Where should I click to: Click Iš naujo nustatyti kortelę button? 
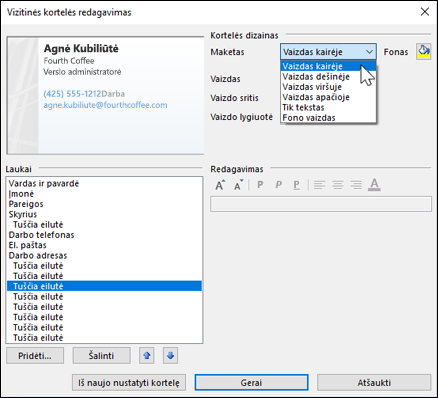129,383
